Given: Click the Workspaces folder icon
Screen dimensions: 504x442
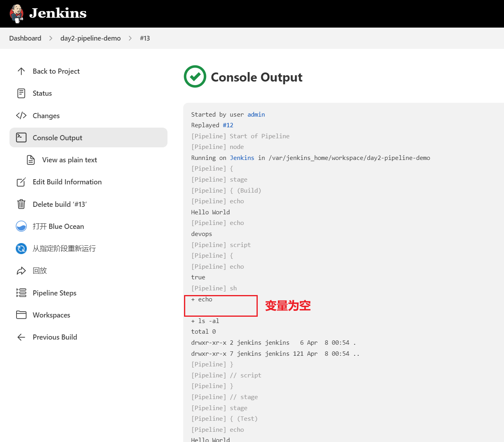Looking at the screenshot, I should point(21,315).
